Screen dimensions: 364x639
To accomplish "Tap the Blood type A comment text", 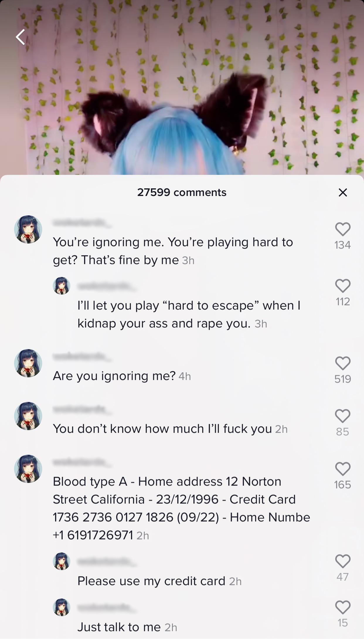I will point(181,508).
